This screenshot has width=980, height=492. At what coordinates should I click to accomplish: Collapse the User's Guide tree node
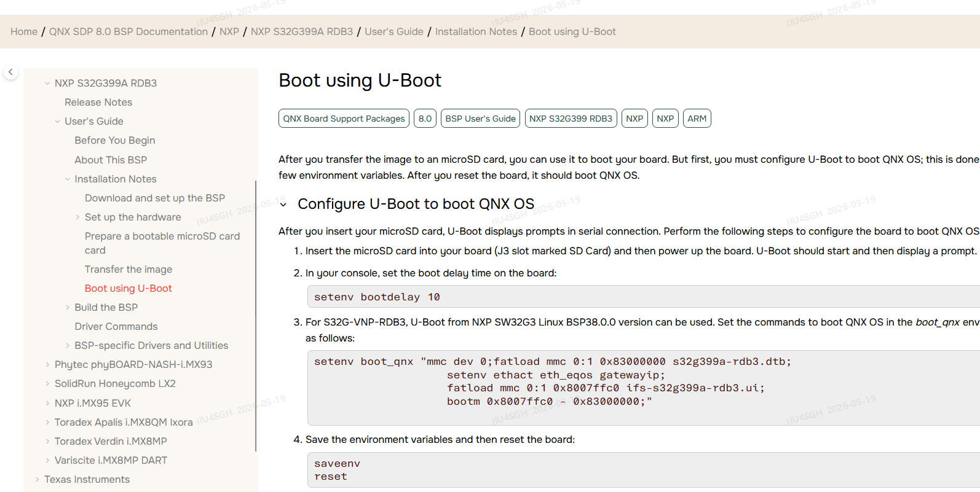[x=57, y=122]
